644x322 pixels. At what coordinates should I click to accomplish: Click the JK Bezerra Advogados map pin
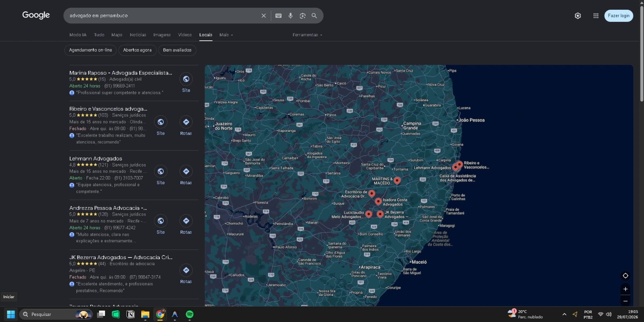pyautogui.click(x=380, y=214)
